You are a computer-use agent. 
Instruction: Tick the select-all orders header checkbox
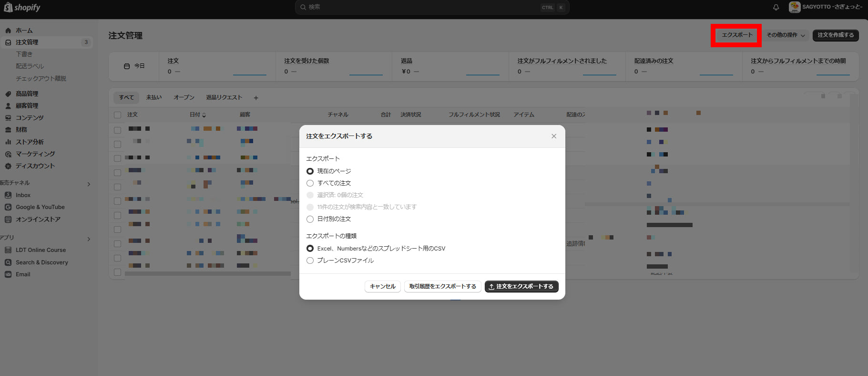click(117, 115)
